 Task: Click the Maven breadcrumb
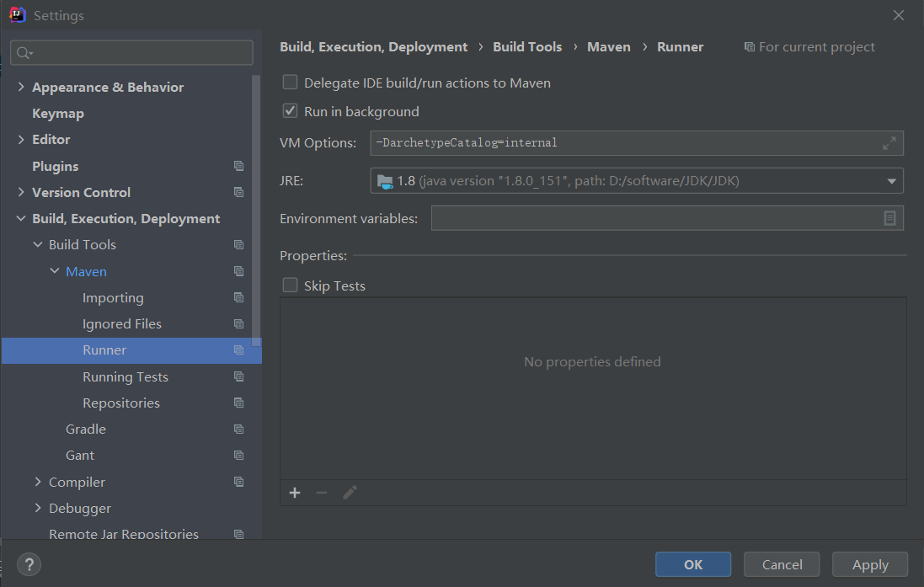(x=609, y=47)
